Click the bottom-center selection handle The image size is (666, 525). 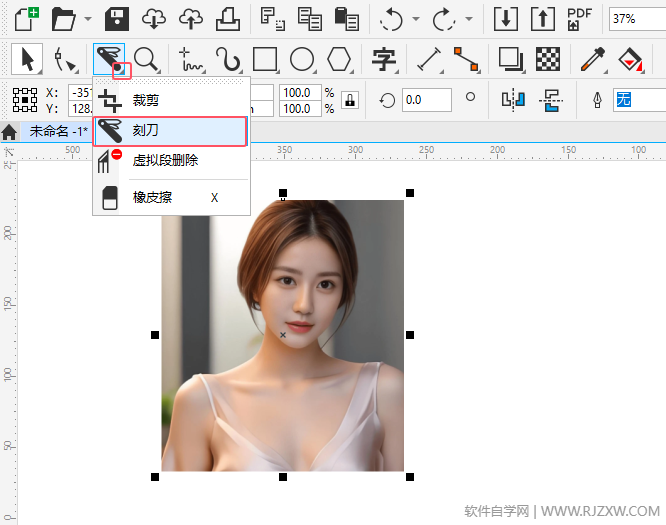tap(283, 477)
